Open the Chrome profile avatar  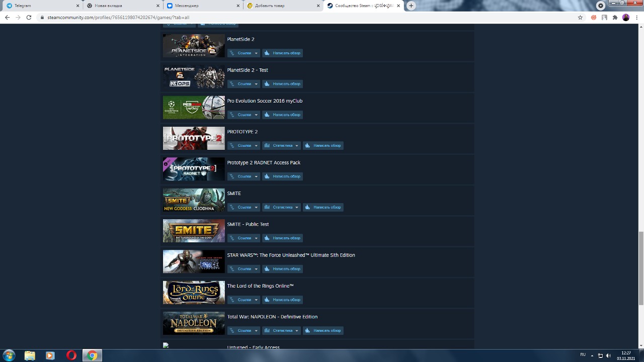(x=626, y=17)
